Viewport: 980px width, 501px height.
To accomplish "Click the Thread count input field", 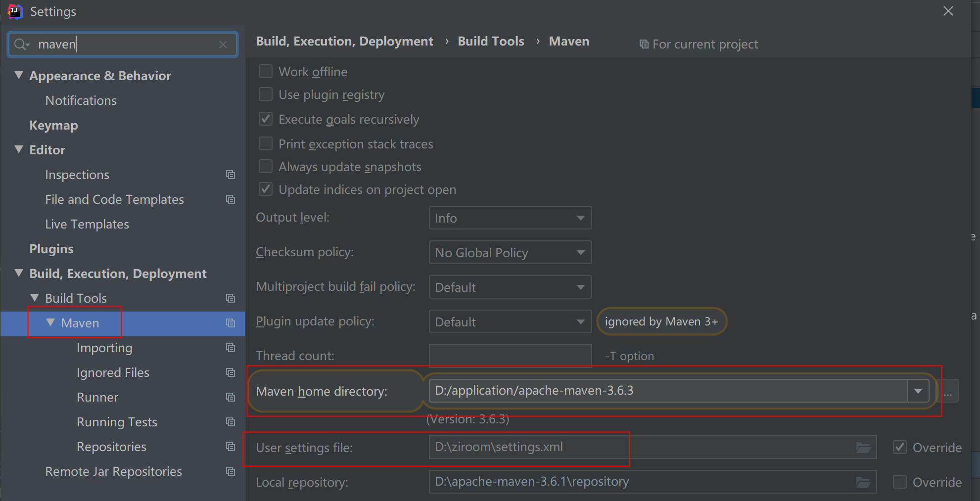I will click(x=510, y=356).
